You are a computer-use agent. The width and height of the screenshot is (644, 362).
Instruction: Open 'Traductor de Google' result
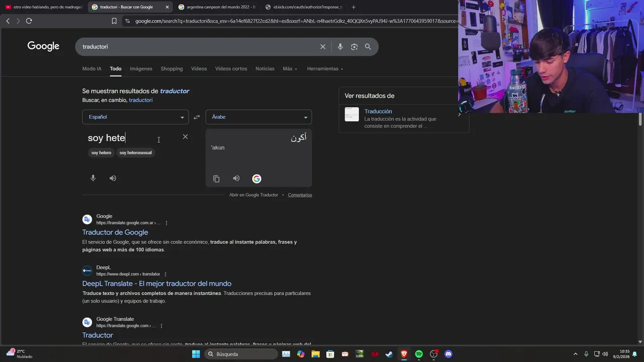tap(115, 232)
